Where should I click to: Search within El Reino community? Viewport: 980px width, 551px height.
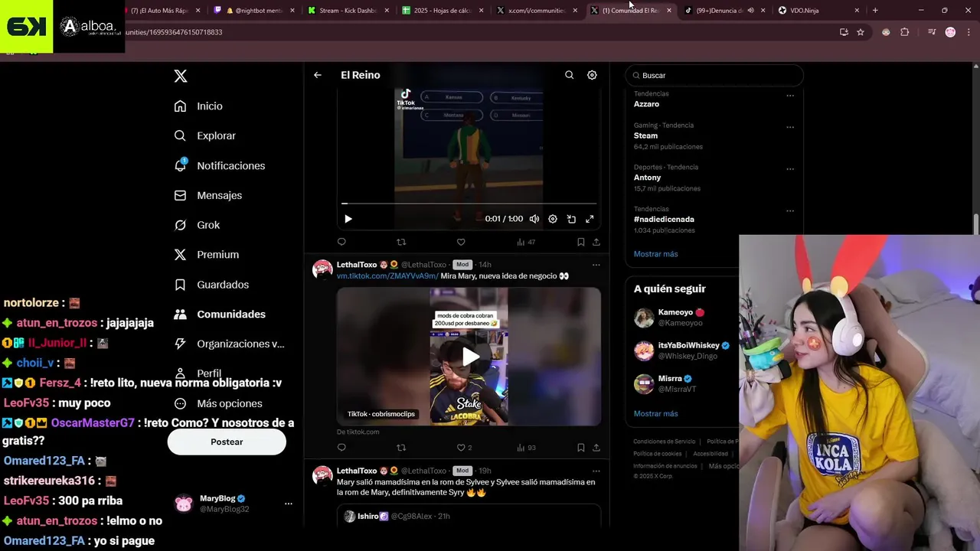(x=569, y=75)
